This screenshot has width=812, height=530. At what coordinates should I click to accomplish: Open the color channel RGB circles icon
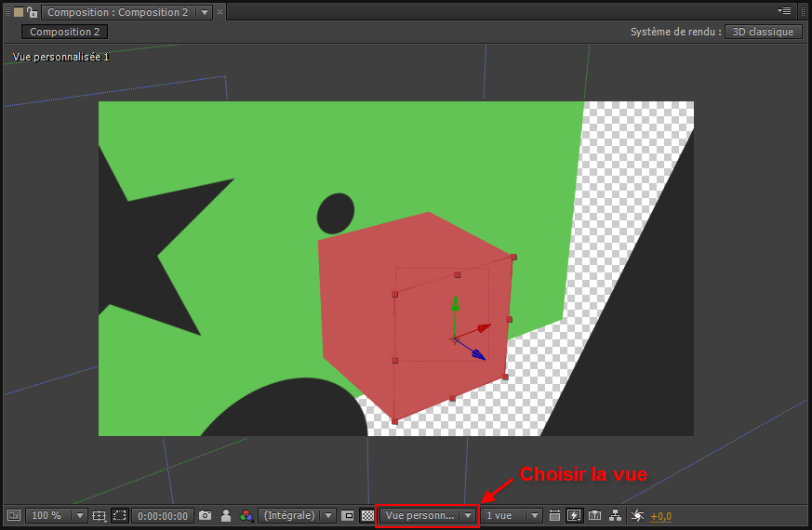tap(246, 515)
